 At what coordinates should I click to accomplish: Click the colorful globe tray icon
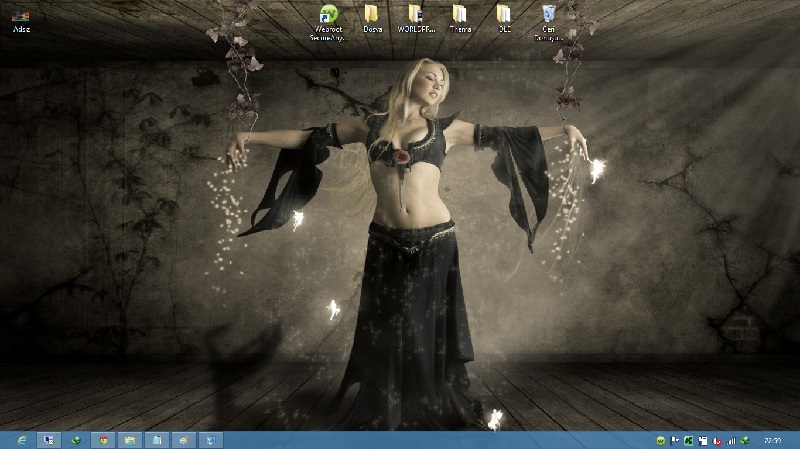[743, 440]
